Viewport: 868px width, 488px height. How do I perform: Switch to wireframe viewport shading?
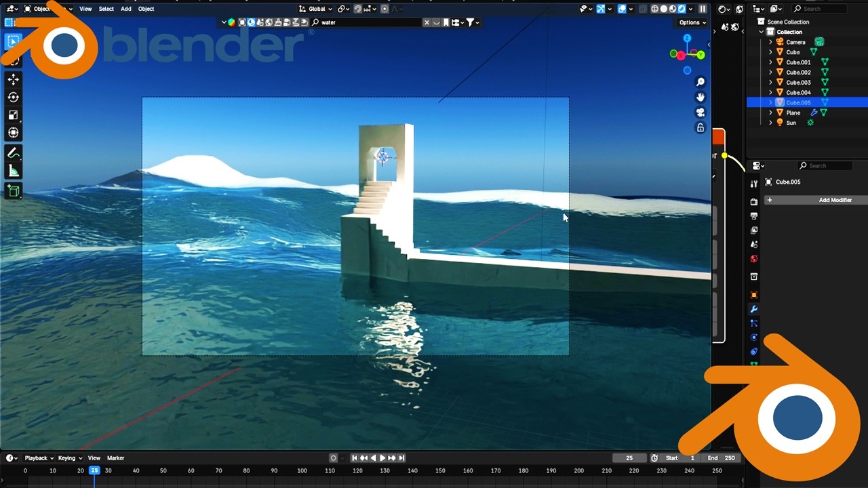point(655,9)
